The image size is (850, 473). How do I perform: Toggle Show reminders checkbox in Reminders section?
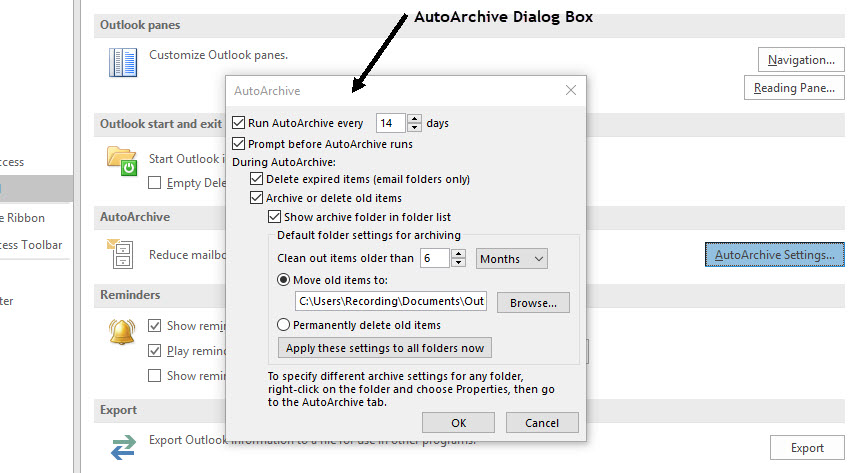coord(154,326)
